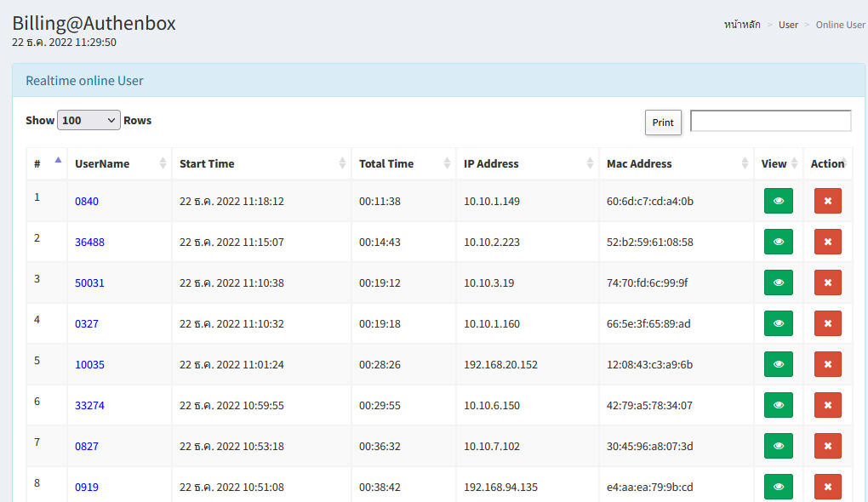Sort by Total Time column header
This screenshot has width=868, height=502.
pos(386,163)
